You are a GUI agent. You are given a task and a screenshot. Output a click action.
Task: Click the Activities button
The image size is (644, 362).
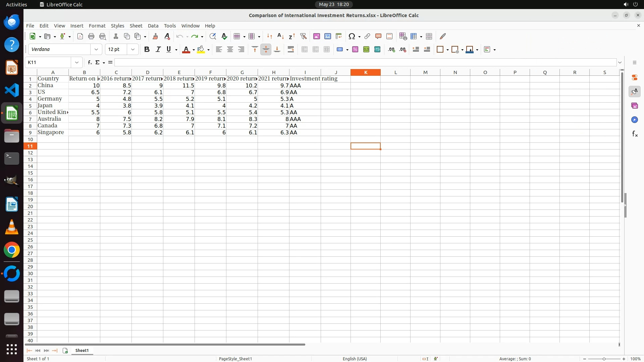point(16,4)
